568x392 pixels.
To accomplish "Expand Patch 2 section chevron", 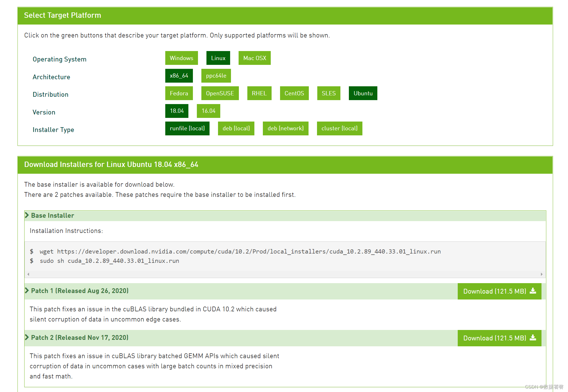I will pos(27,337).
